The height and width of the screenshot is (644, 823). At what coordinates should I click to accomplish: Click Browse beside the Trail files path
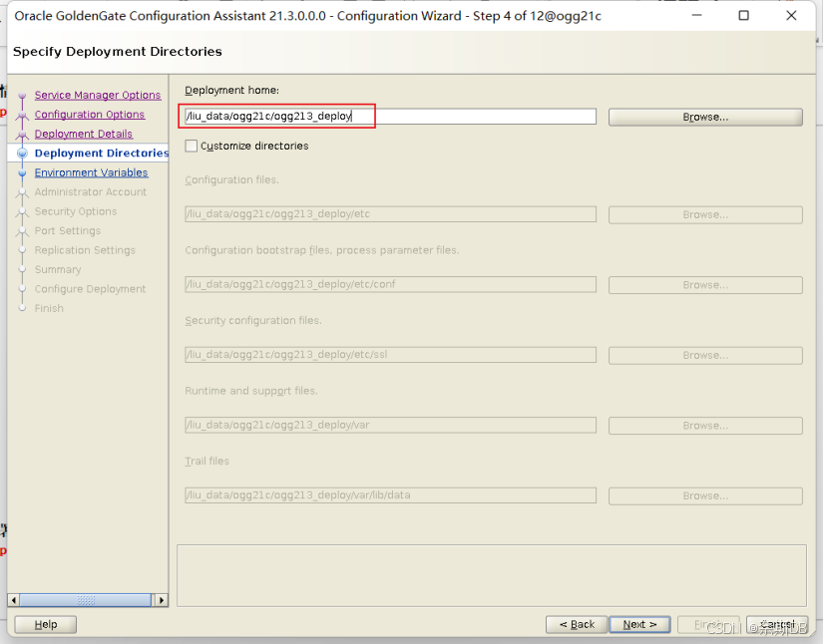(705, 495)
